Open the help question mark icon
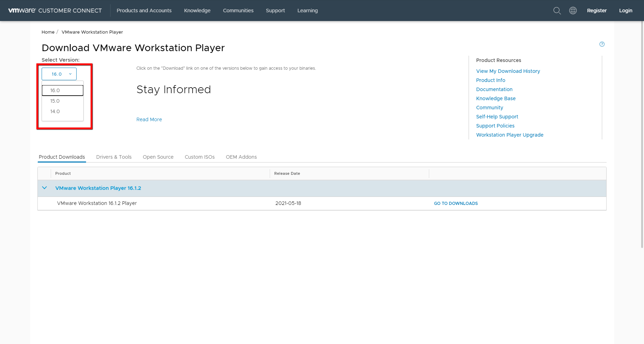 pyautogui.click(x=602, y=44)
